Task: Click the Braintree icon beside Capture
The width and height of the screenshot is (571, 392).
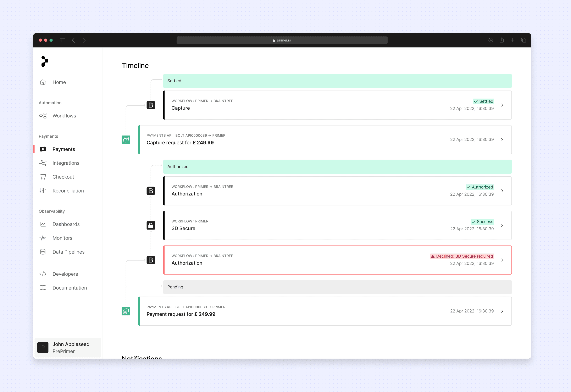Action: tap(151, 105)
